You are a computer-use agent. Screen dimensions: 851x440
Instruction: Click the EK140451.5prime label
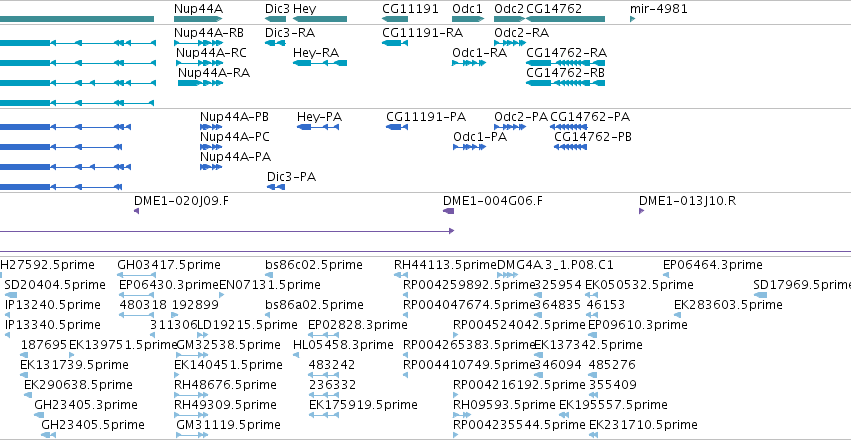click(x=228, y=365)
